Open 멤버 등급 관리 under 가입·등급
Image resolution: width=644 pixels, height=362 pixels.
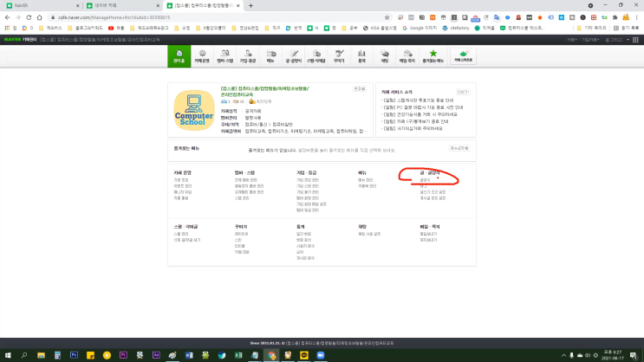[307, 210]
